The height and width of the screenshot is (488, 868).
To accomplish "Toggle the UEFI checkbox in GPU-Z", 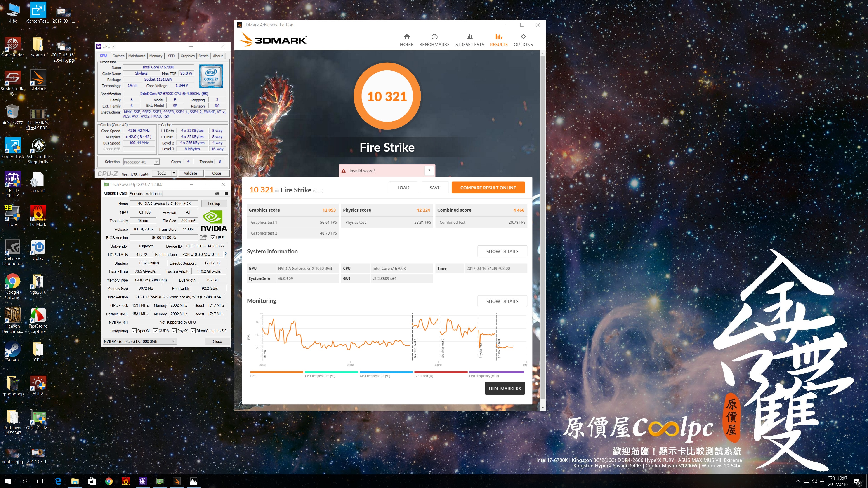I will 213,237.
